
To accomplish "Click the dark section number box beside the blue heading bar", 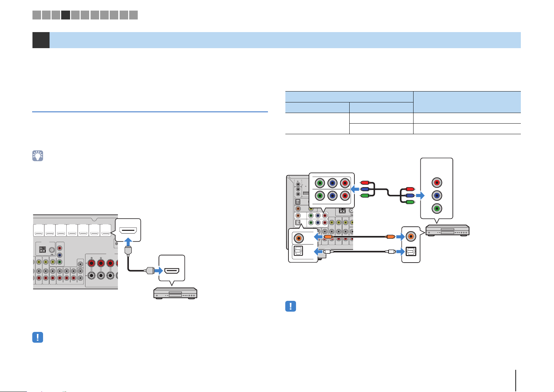I will 41,40.
